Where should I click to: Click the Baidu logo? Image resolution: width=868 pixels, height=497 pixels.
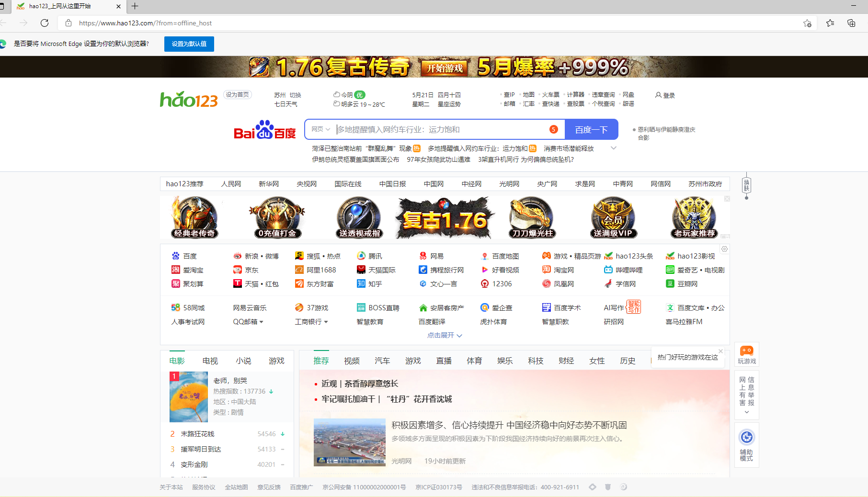coord(264,130)
